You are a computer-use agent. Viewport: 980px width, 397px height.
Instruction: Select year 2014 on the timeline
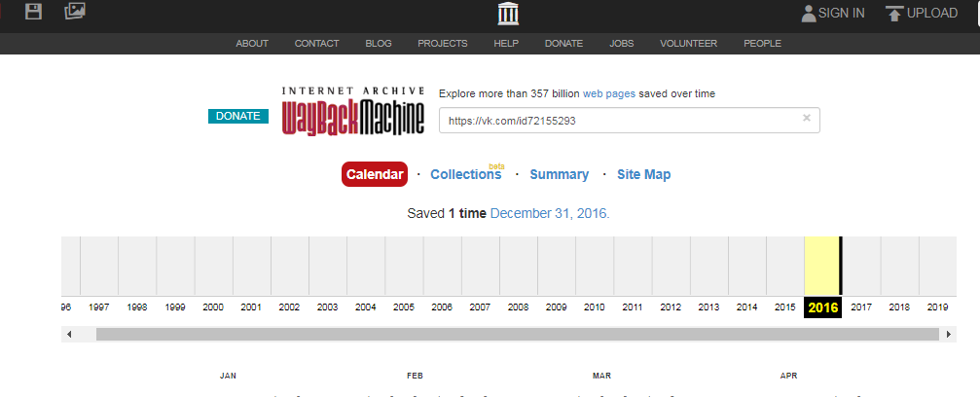pos(746,307)
